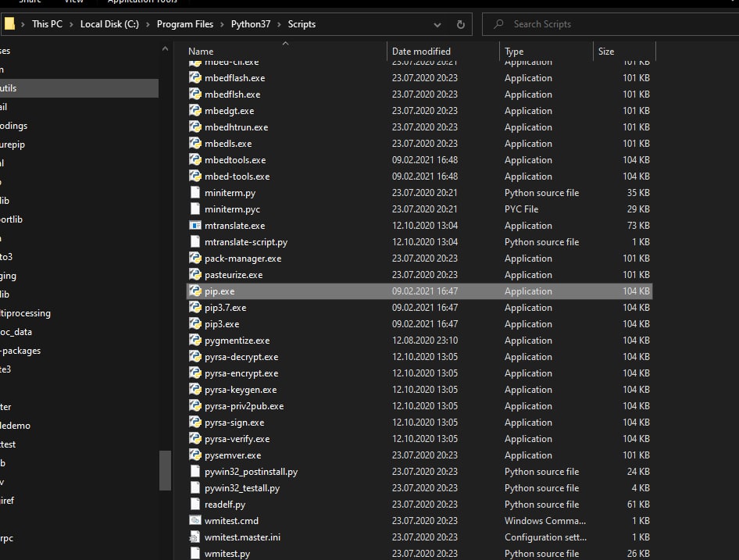Select the wmitest.cmd script icon
Image resolution: width=739 pixels, height=560 pixels.
pos(195,520)
